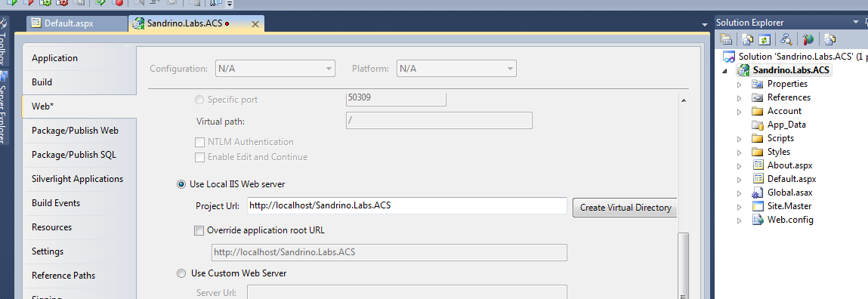This screenshot has height=299, width=868.
Task: Click the Properties icon in Solution Explorer toolbar
Action: [x=726, y=39]
